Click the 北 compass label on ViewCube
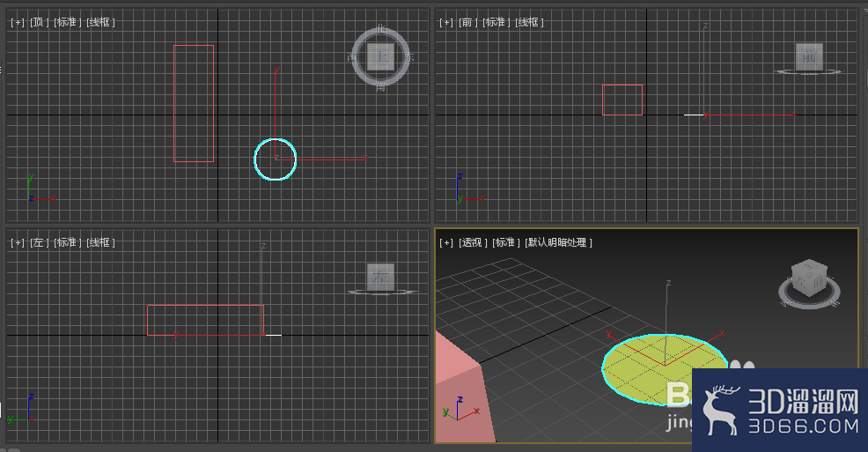 coord(381,28)
